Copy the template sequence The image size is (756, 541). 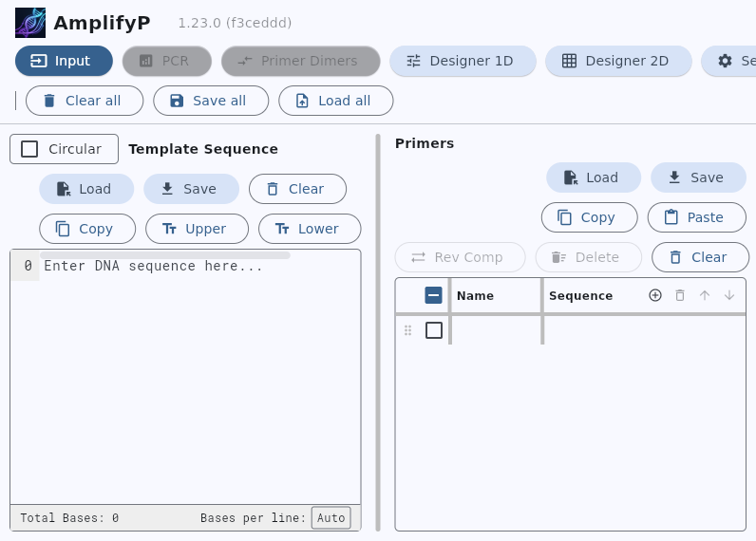click(87, 229)
